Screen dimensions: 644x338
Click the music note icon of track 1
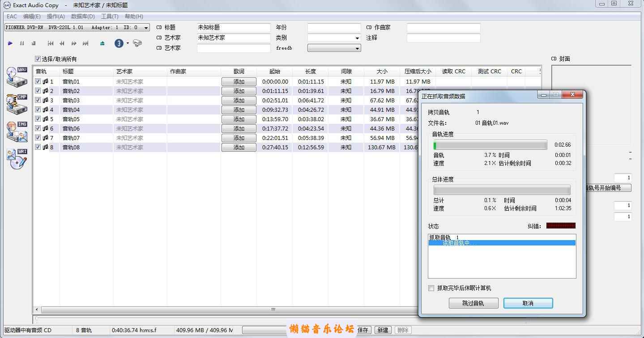click(x=45, y=81)
